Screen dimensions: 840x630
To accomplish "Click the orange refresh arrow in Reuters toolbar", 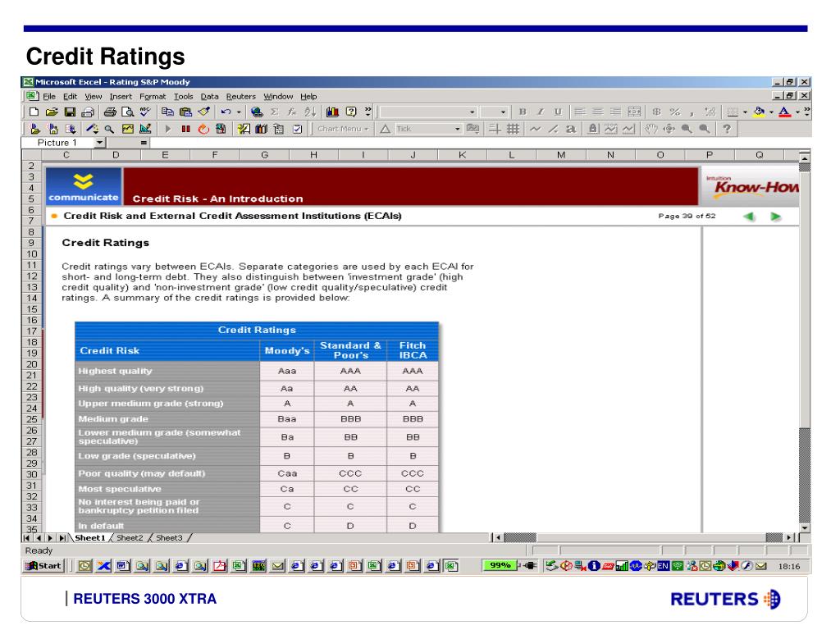I will (x=203, y=129).
